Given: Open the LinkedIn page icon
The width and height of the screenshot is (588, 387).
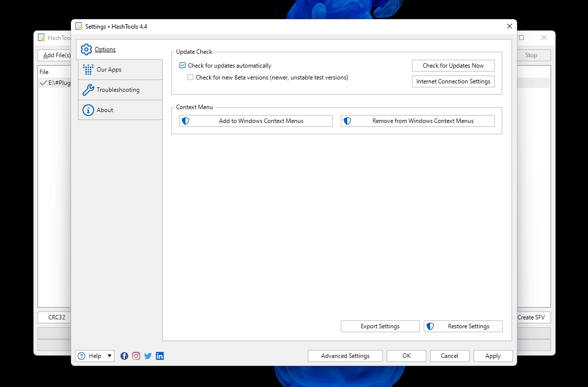Looking at the screenshot, I should 160,356.
